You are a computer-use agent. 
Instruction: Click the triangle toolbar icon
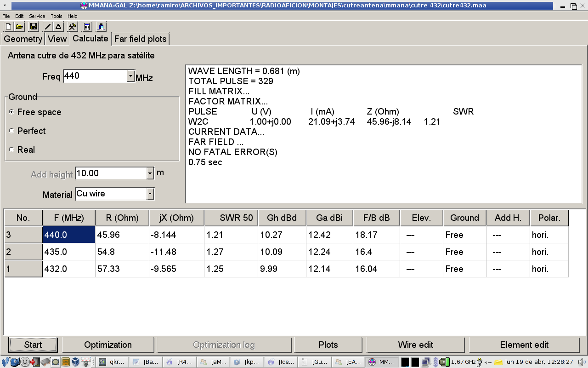pos(58,26)
